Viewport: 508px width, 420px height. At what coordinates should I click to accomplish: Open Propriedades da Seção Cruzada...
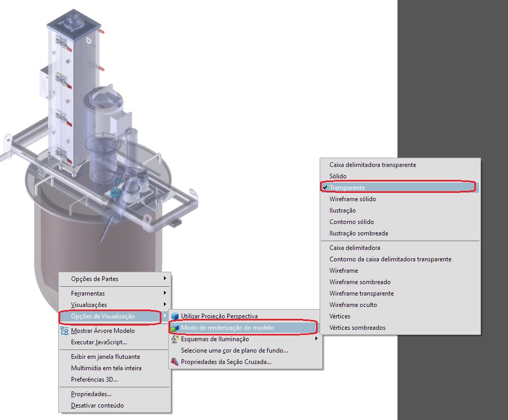(x=245, y=362)
